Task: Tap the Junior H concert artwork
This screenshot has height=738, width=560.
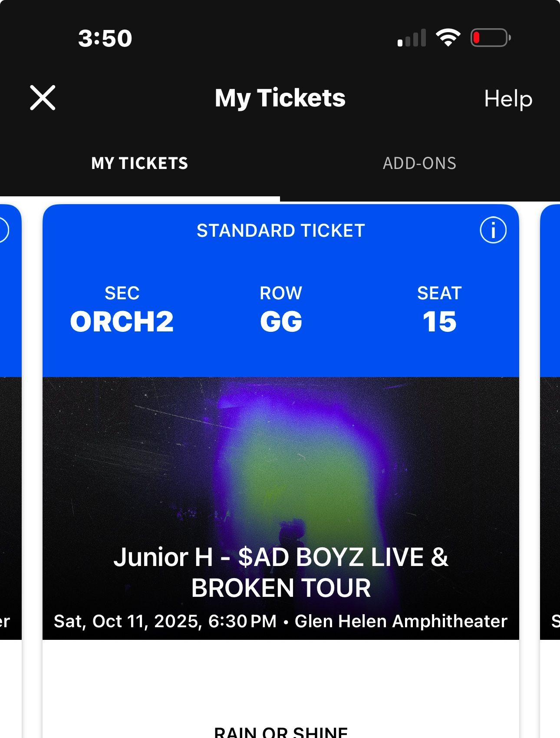Action: 281,456
